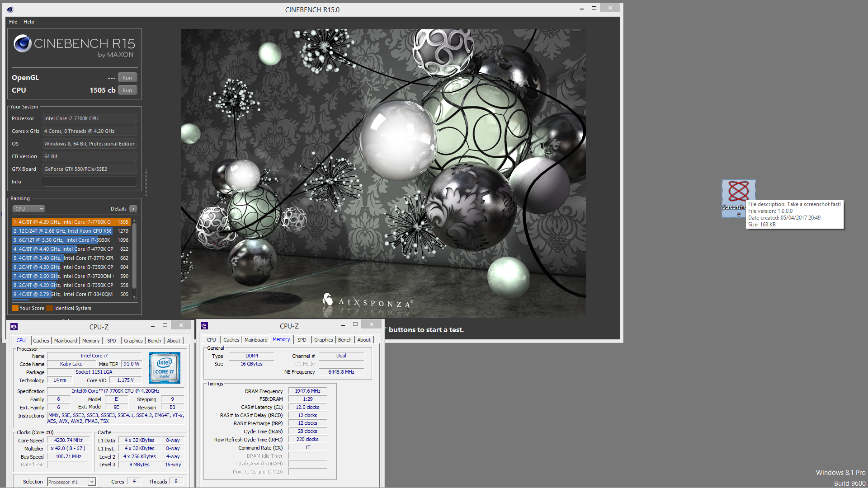Click the NB Frequency value 6446.8 MHz

pyautogui.click(x=341, y=372)
